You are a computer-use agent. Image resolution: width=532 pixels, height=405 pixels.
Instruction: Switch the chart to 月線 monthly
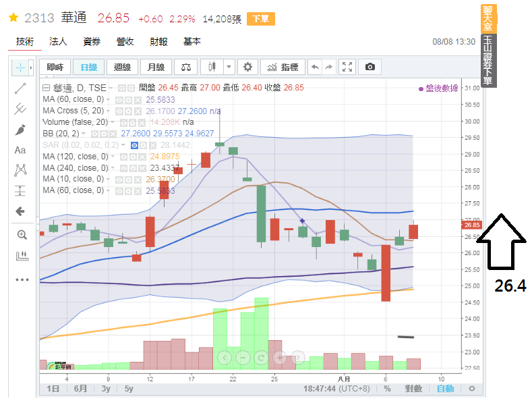point(156,67)
